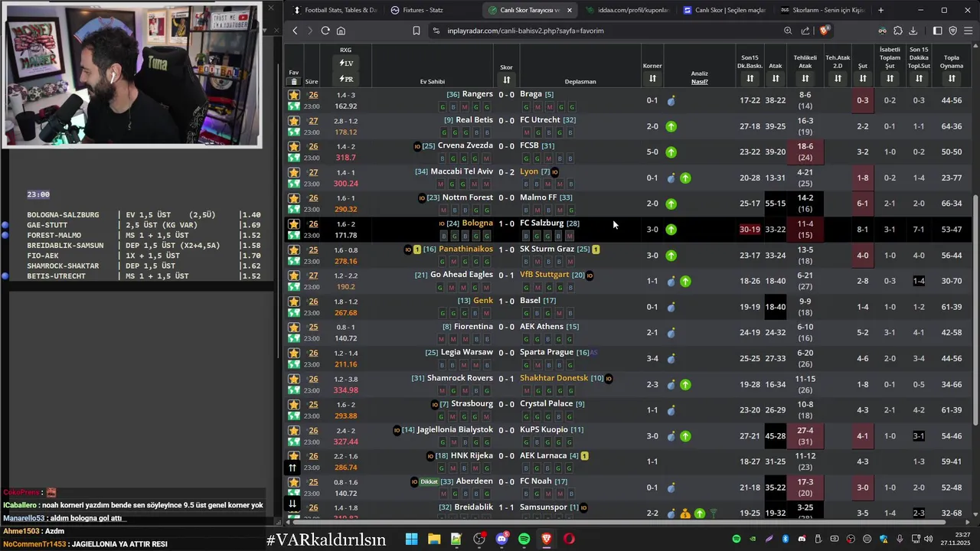Toggle favorite star for the Genk row
Image resolution: width=980 pixels, height=551 pixels.
(294, 302)
